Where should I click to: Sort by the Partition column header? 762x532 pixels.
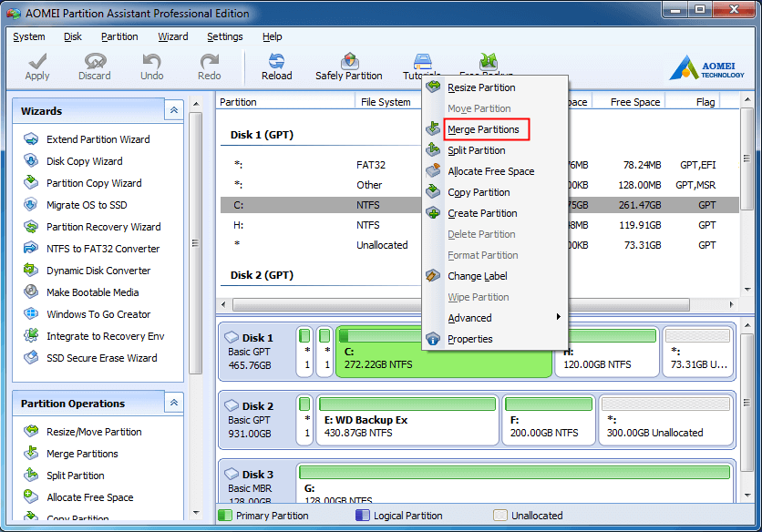click(x=286, y=102)
